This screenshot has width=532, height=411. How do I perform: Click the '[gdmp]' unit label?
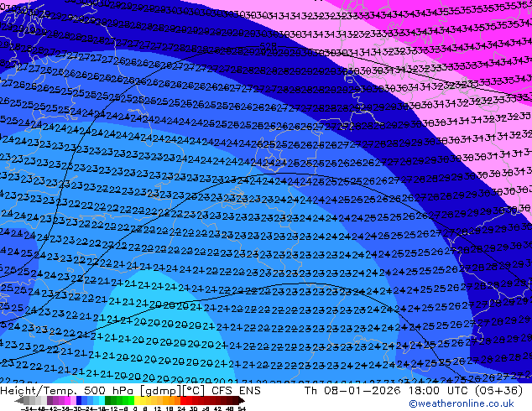[x=161, y=391]
